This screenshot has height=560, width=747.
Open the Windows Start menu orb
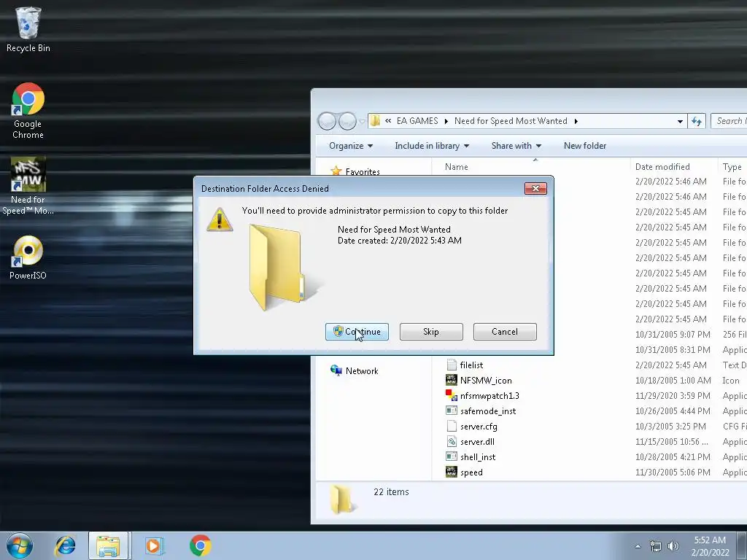tap(20, 545)
